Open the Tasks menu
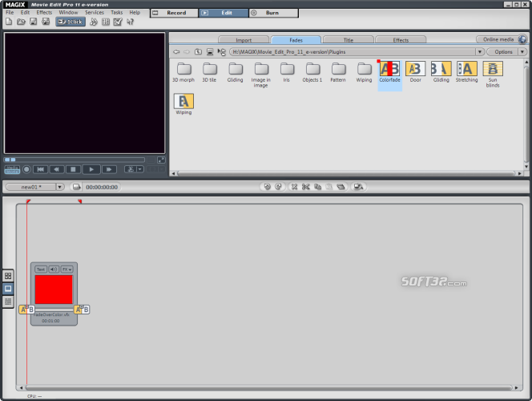 (x=117, y=12)
